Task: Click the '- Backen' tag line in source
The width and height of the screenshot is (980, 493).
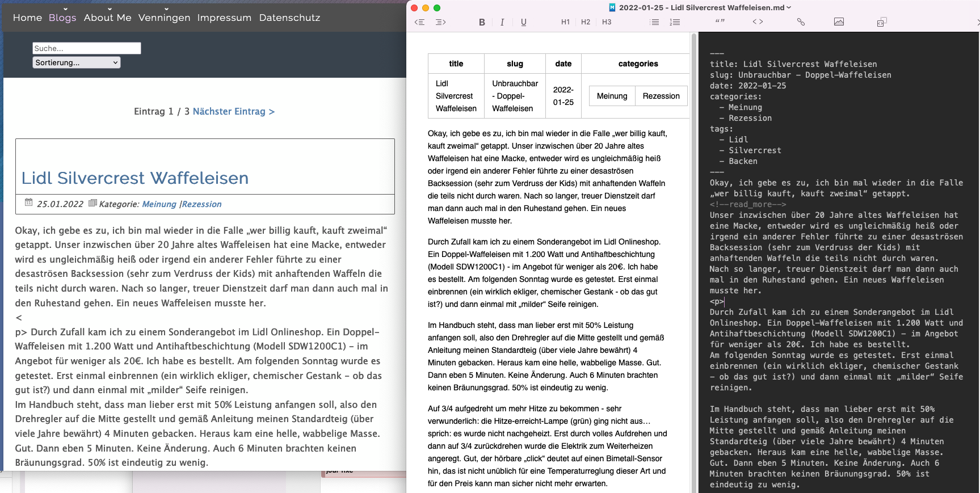Action: point(738,161)
